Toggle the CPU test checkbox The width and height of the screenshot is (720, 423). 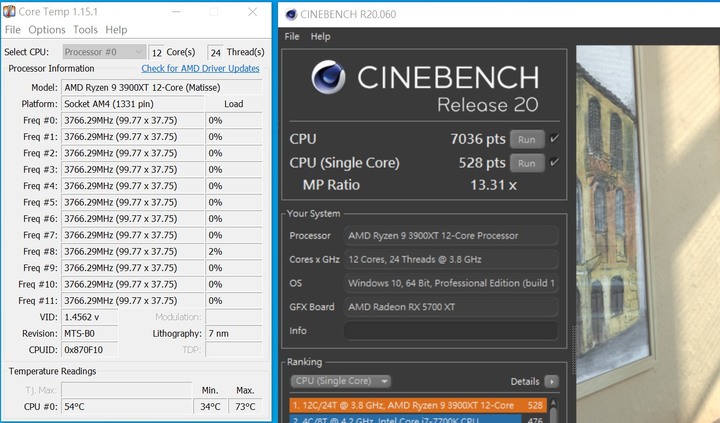554,138
